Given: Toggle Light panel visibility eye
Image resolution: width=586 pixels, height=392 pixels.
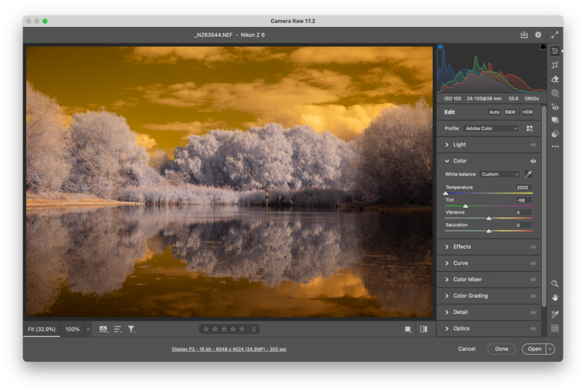Looking at the screenshot, I should [533, 145].
